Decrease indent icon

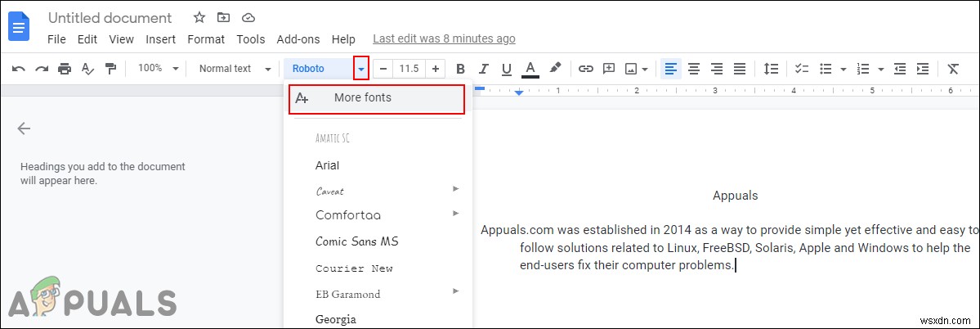click(x=900, y=69)
